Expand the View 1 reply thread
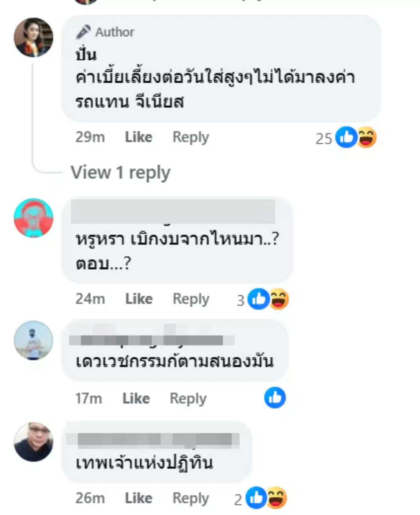Image resolution: width=420 pixels, height=515 pixels. (121, 172)
